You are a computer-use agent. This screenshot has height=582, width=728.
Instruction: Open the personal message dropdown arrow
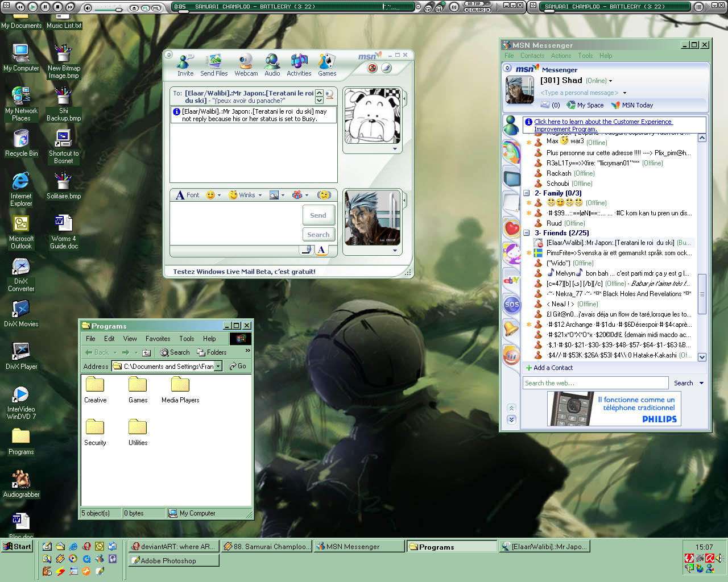624,93
